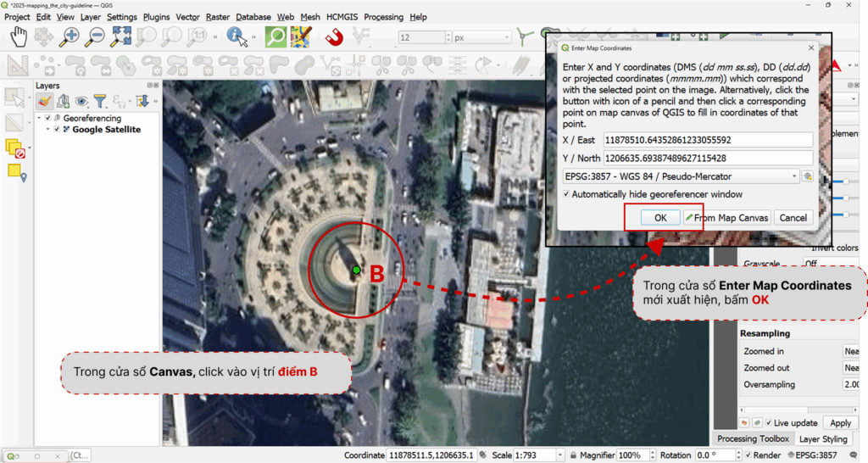Open Layer Styling panel paintbrush icon

pyautogui.click(x=45, y=101)
